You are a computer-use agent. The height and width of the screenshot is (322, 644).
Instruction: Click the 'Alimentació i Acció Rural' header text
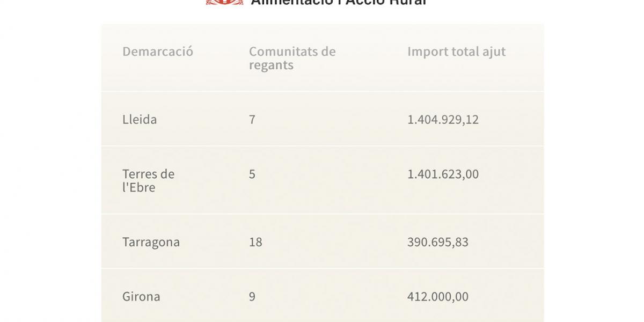coord(339,3)
